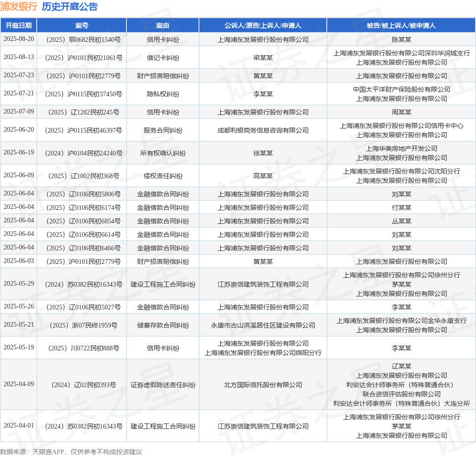Click case number (2025)辽0106民初5027号
The height and width of the screenshot is (456, 476).
coord(82,307)
